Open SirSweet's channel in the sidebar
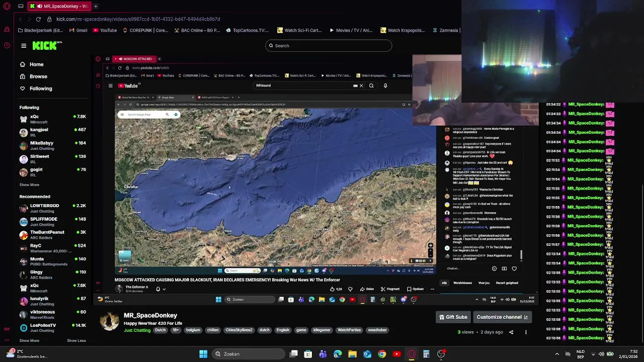Screen dimensions: 644x362 coord(53,158)
